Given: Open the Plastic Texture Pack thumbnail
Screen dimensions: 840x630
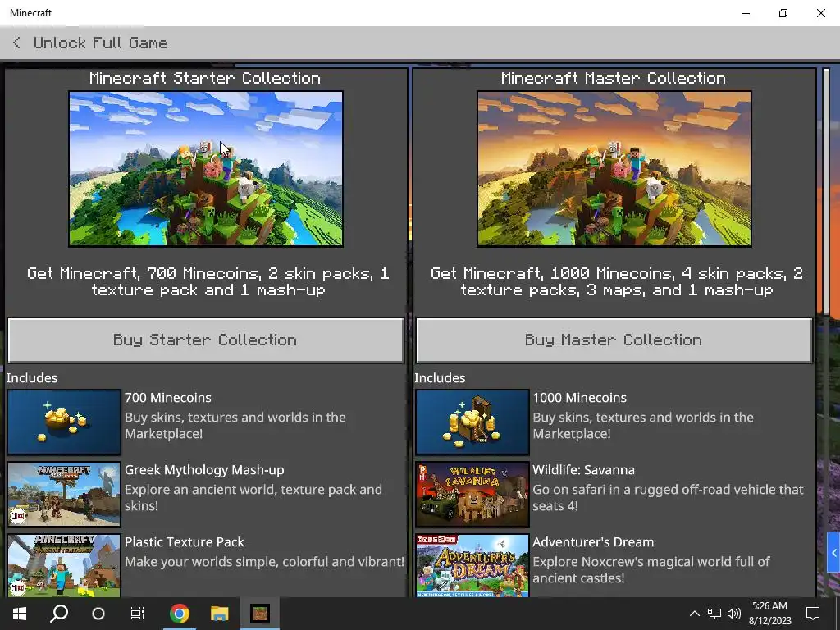Looking at the screenshot, I should (64, 565).
